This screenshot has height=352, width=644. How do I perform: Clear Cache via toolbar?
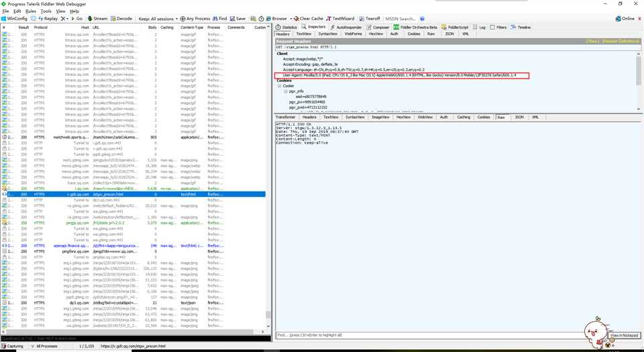click(309, 19)
